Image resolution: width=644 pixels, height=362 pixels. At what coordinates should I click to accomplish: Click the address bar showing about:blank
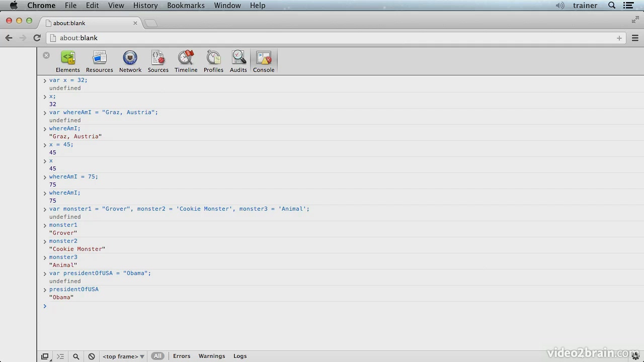[336, 38]
